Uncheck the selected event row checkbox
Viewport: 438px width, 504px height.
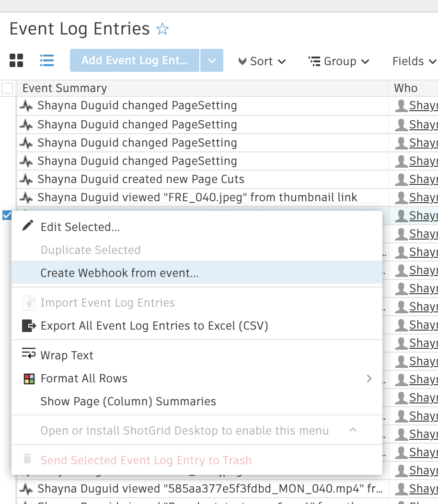tap(7, 215)
